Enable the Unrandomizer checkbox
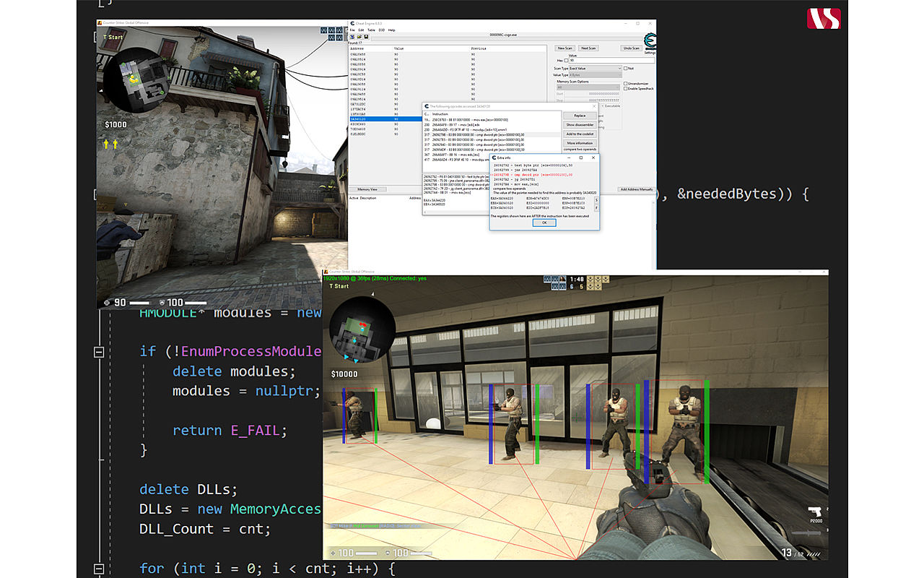 (x=625, y=84)
